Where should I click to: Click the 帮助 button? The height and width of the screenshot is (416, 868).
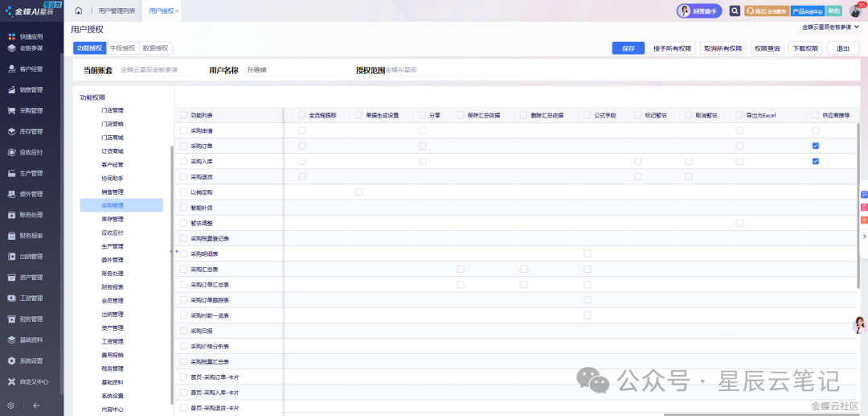point(834,11)
